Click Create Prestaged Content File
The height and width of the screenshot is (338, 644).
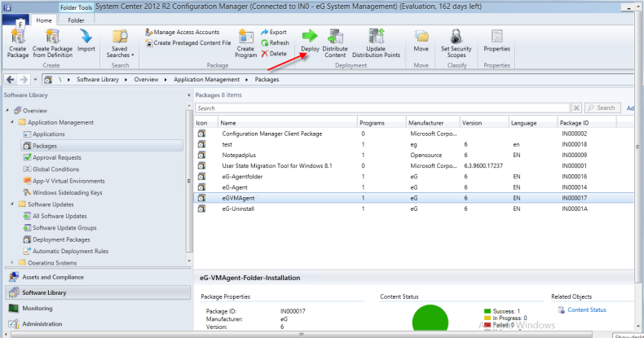(188, 42)
